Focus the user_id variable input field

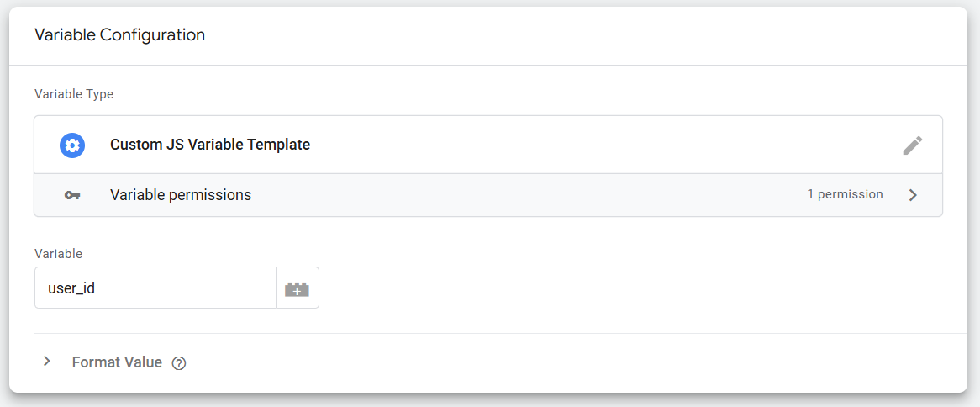pyautogui.click(x=155, y=288)
